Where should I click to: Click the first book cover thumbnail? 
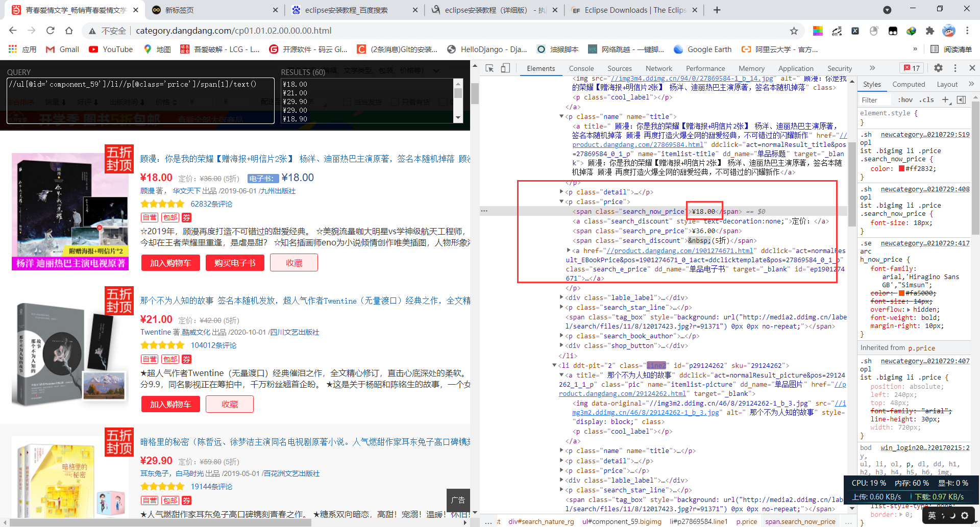pyautogui.click(x=70, y=211)
